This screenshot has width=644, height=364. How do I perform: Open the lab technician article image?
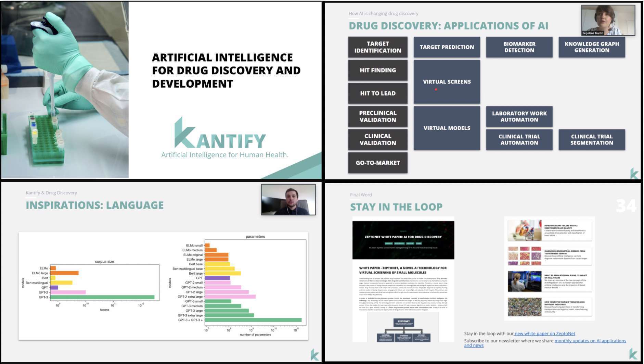pyautogui.click(x=525, y=281)
